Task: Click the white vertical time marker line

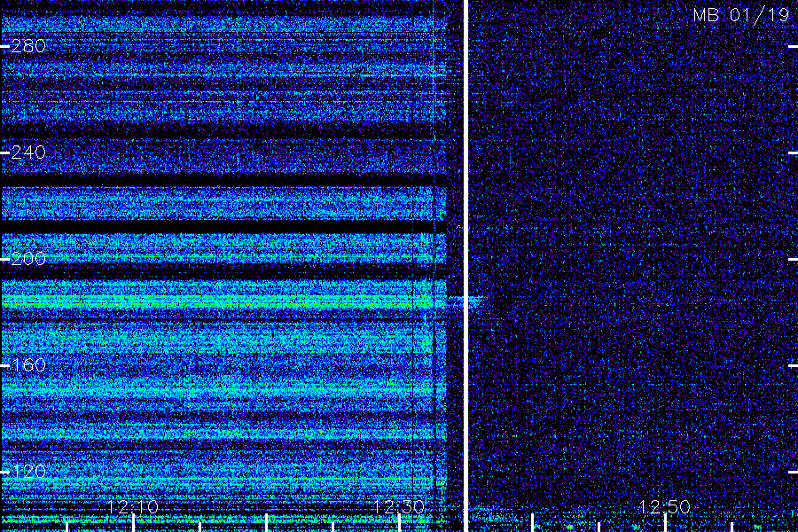Action: pyautogui.click(x=465, y=266)
